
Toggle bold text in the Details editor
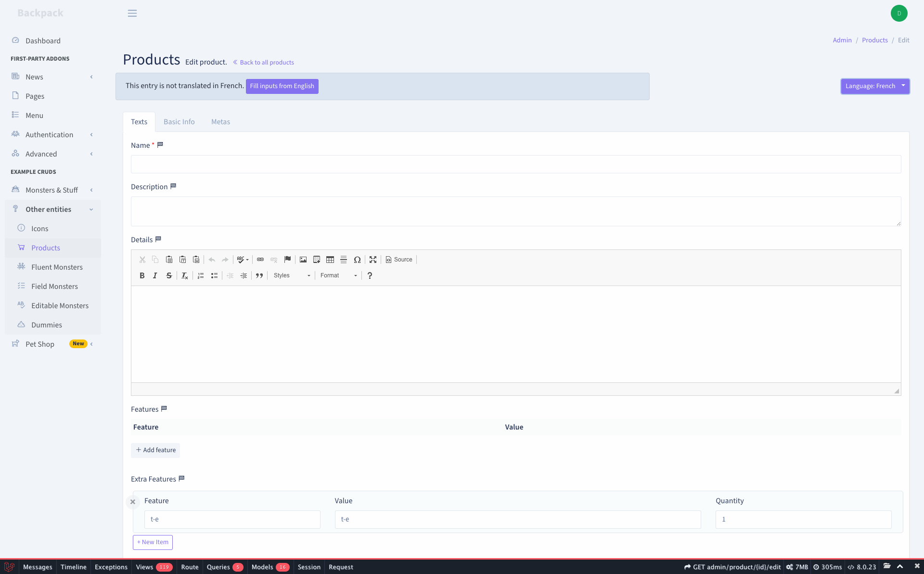pyautogui.click(x=142, y=275)
